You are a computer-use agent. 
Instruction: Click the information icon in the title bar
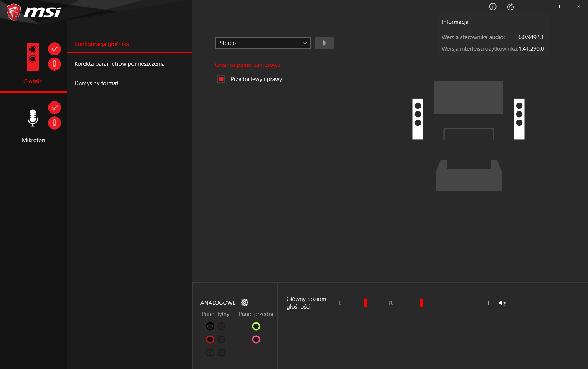click(x=492, y=7)
